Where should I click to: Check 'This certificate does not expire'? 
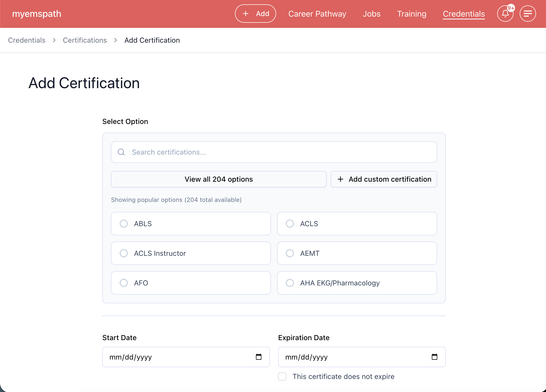tap(282, 376)
